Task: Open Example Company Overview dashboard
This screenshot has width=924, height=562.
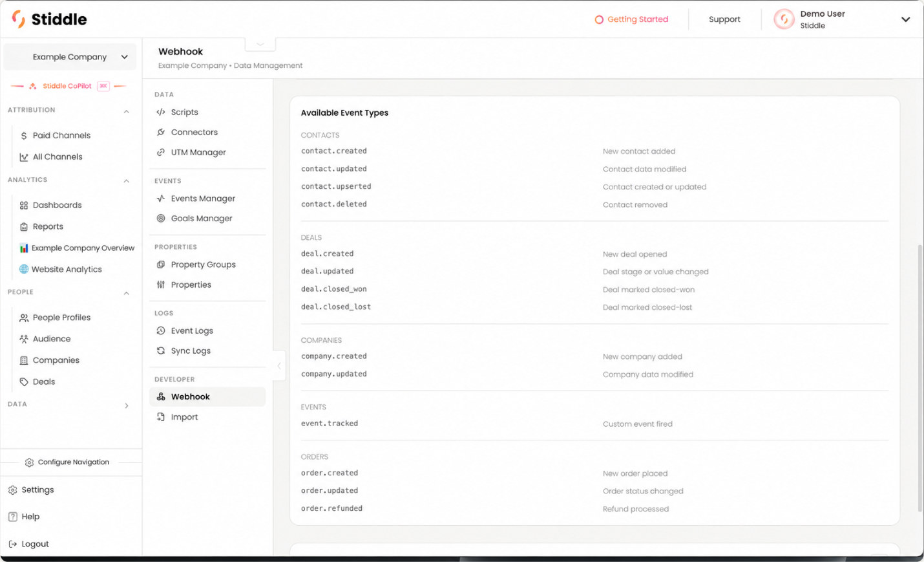Action: tap(77, 248)
